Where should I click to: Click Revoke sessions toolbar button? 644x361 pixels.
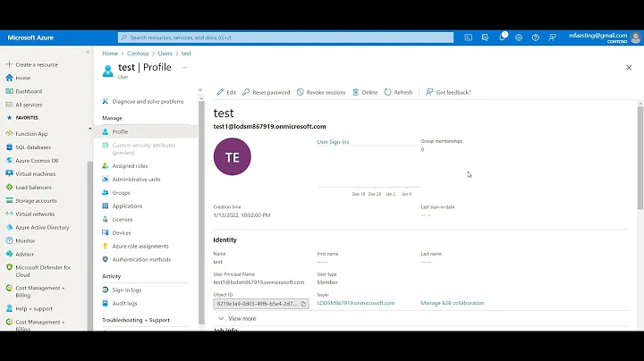click(321, 92)
